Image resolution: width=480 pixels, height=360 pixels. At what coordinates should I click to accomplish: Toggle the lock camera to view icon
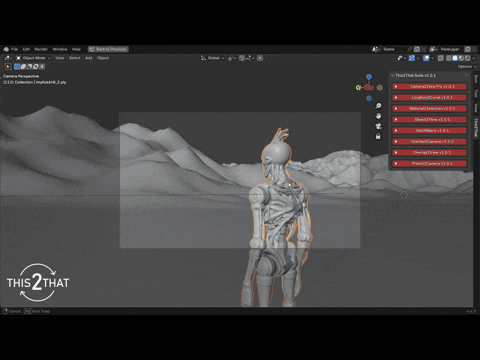[378, 136]
